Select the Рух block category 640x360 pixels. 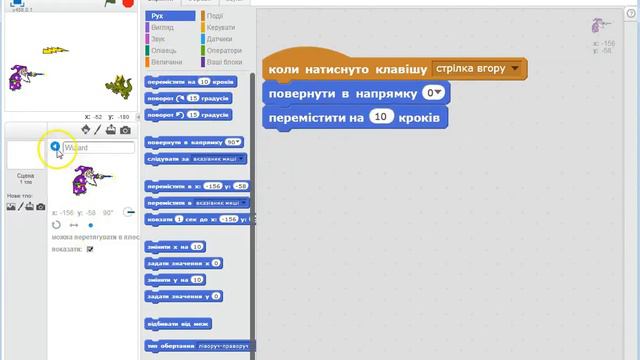pos(170,16)
